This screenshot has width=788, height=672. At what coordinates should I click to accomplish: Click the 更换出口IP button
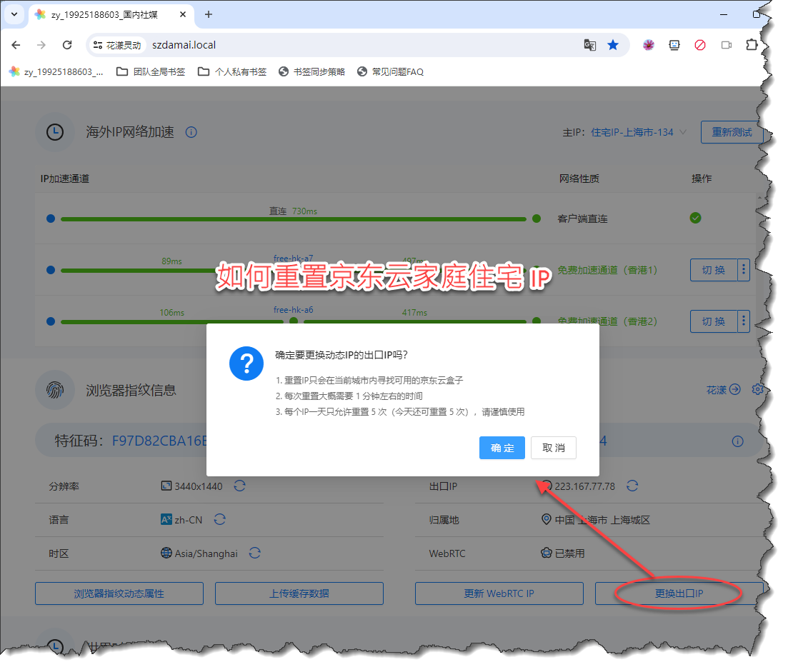[679, 593]
